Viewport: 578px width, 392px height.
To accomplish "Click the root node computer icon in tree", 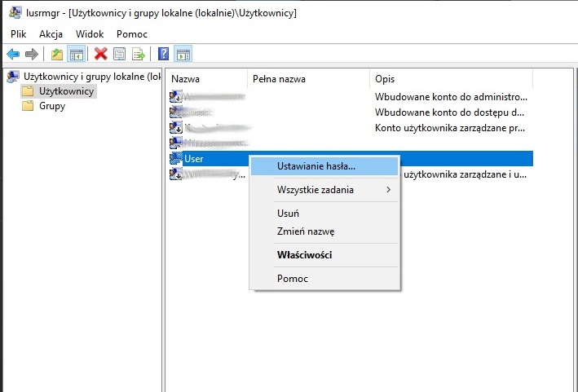I will 13,77.
